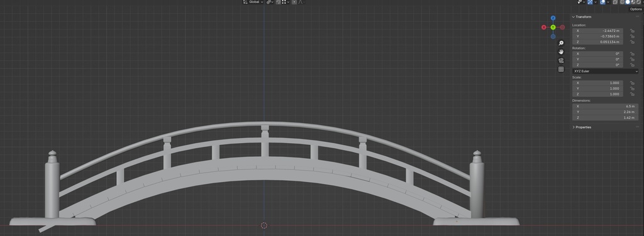Click the Dimensions Z field showing 1.42 m

point(606,117)
